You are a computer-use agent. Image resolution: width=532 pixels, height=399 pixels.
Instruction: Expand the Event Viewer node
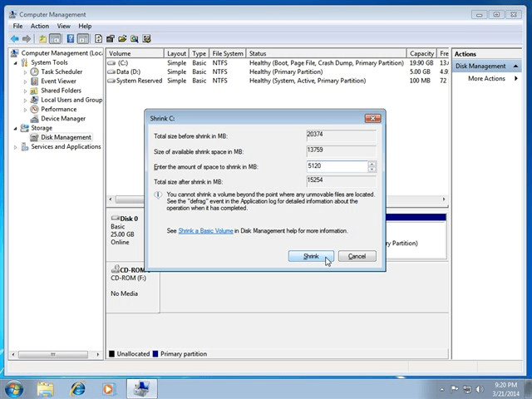tap(25, 81)
